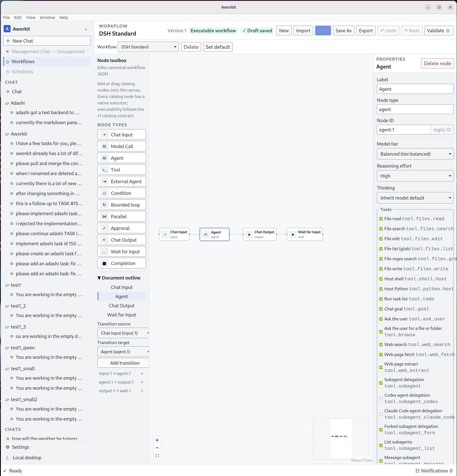Screen dimensions: 457x476
Task: Zoom in on the workflow canvas
Action: click(x=157, y=440)
